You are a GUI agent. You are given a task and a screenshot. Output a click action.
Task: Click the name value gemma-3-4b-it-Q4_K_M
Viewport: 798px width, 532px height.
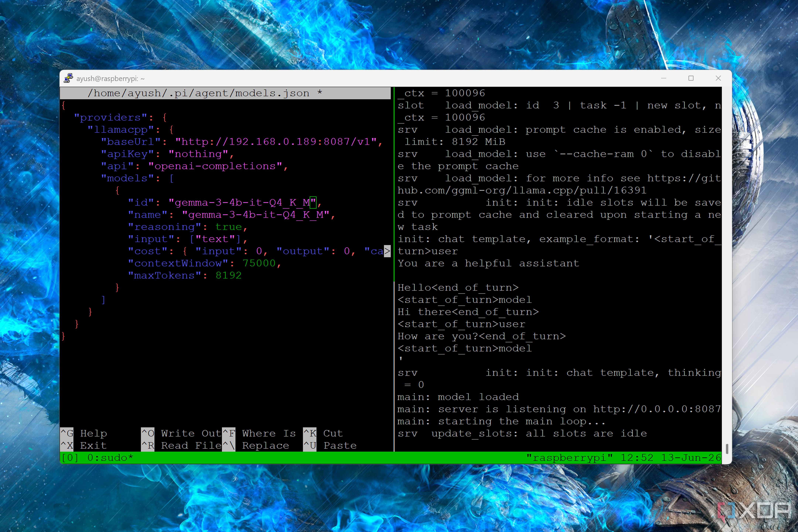click(x=256, y=215)
